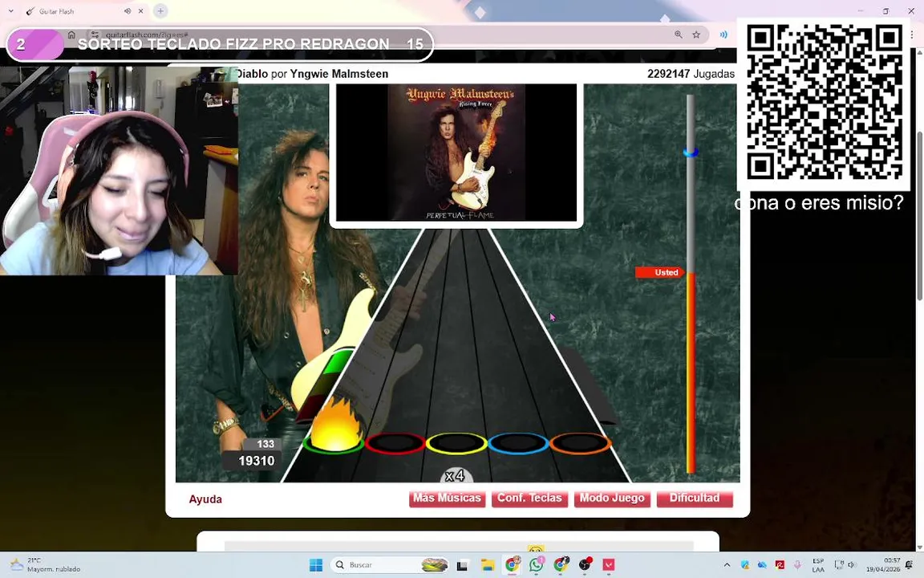Open the clock and date 19/04/2026

883,565
